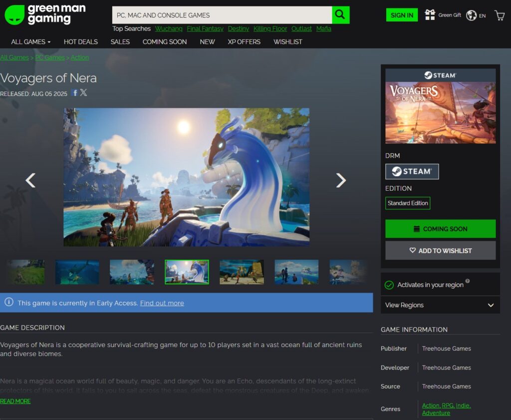Share via the X (Twitter) icon
This screenshot has height=420, width=511.
(83, 93)
